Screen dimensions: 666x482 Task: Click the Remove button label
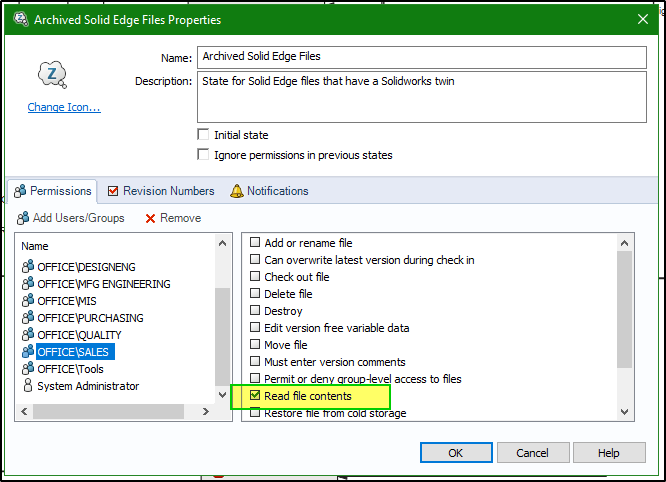click(181, 218)
